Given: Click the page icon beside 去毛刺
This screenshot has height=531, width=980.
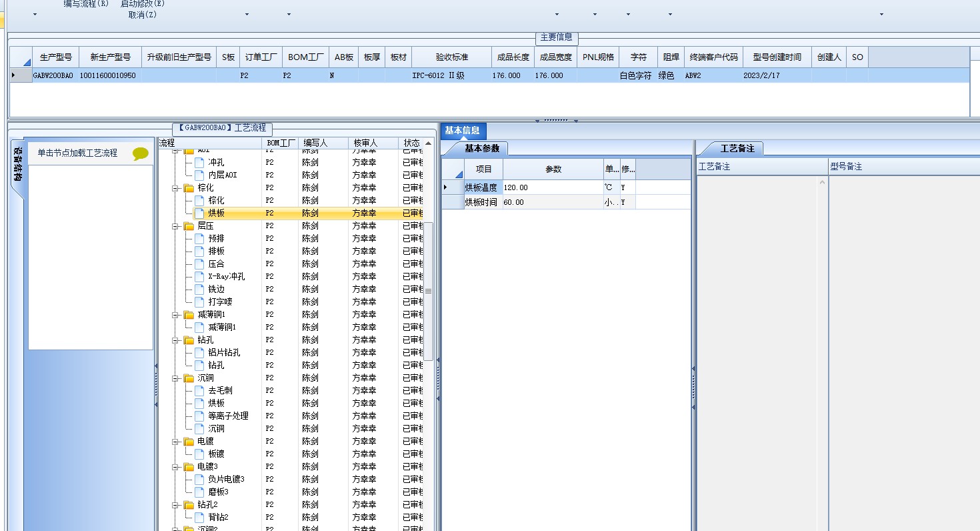Looking at the screenshot, I should click(x=199, y=390).
